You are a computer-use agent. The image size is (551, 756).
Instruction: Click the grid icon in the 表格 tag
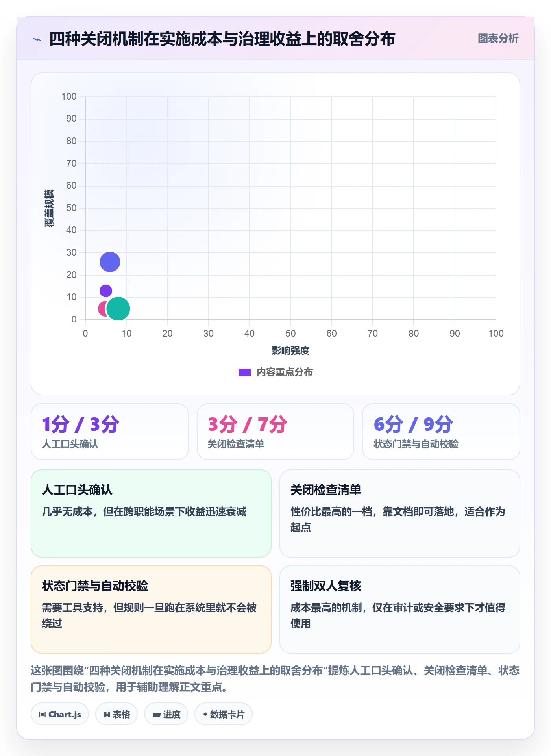pyautogui.click(x=107, y=715)
